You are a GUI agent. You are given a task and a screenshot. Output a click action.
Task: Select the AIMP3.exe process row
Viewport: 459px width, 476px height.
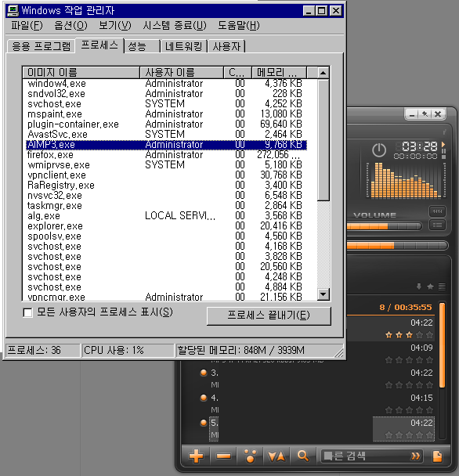pyautogui.click(x=166, y=145)
